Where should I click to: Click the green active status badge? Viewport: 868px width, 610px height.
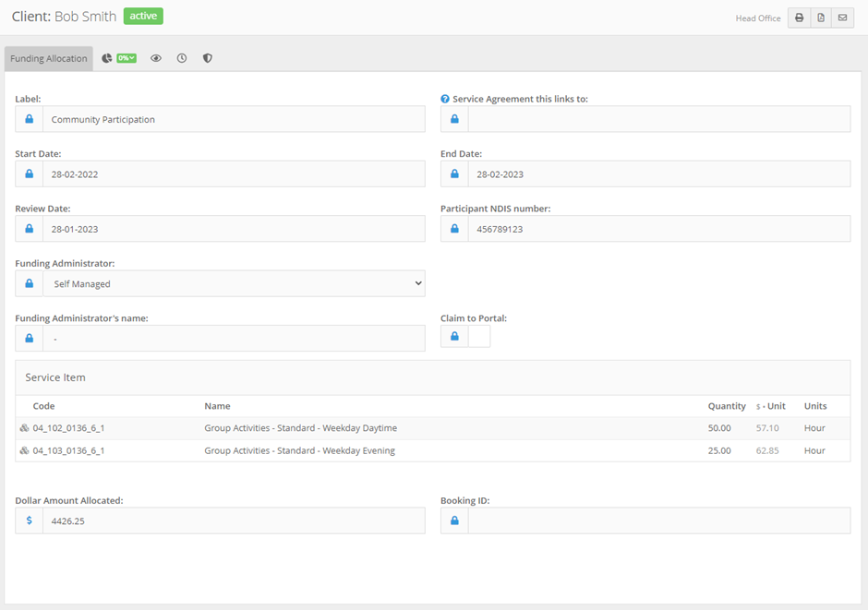point(143,16)
